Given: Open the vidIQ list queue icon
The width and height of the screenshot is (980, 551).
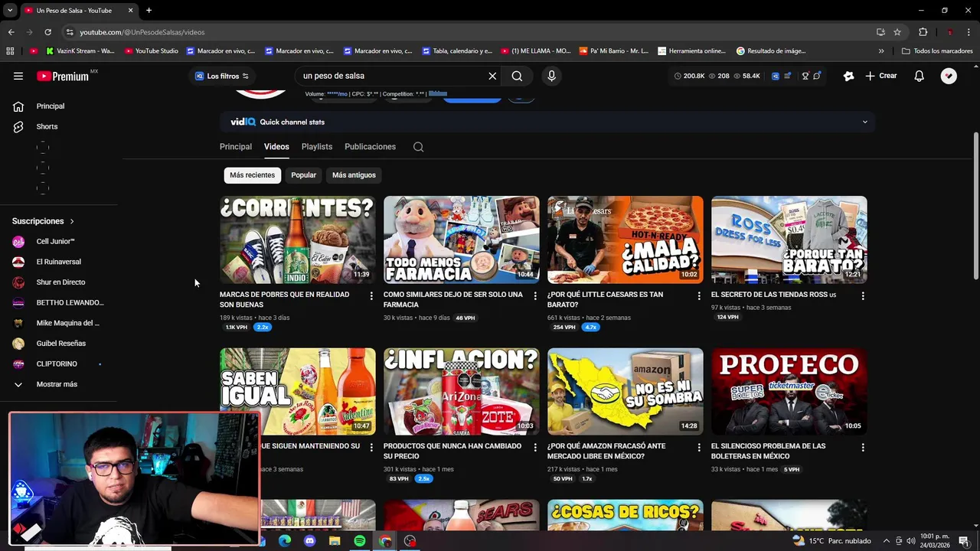Looking at the screenshot, I should pyautogui.click(x=787, y=76).
